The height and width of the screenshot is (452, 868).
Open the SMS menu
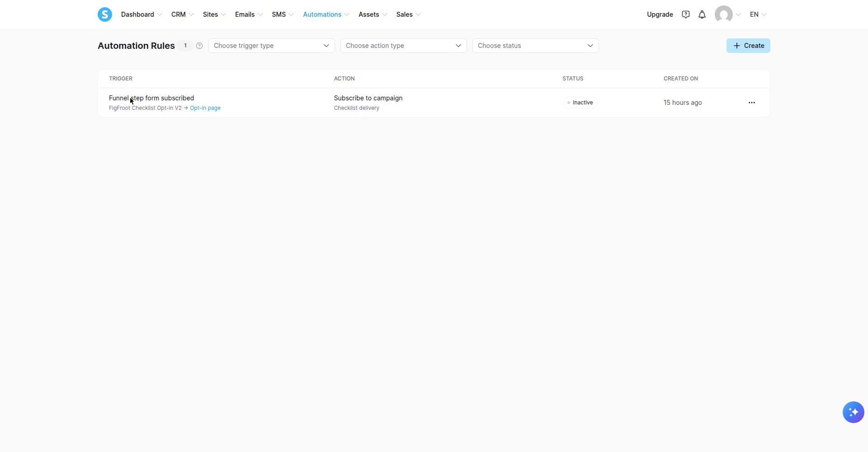pyautogui.click(x=283, y=14)
